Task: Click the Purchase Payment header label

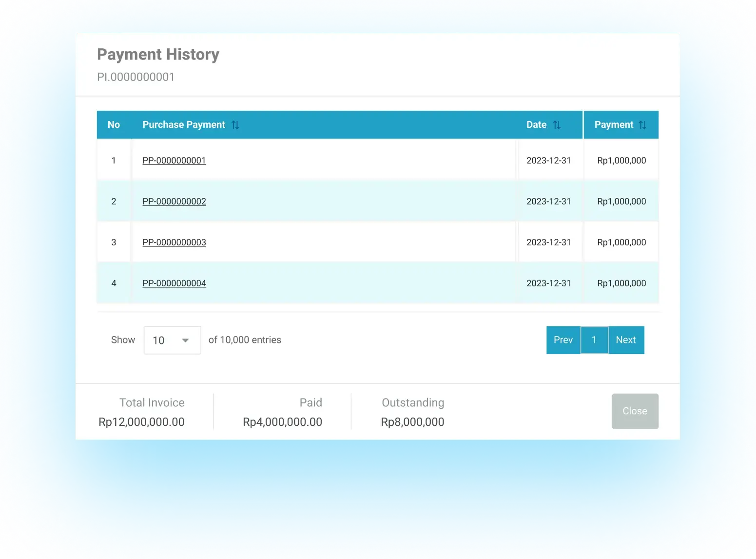Action: (184, 125)
